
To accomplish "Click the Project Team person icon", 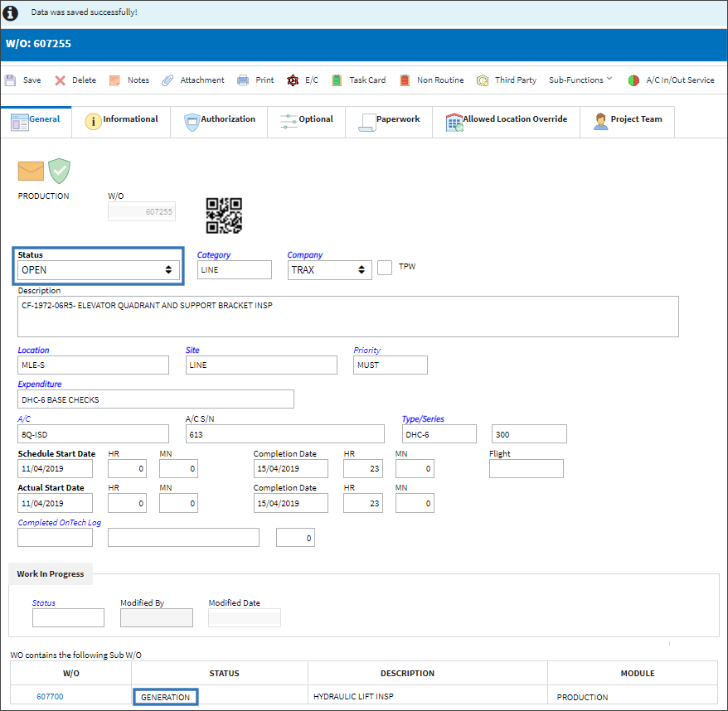I will coord(601,122).
